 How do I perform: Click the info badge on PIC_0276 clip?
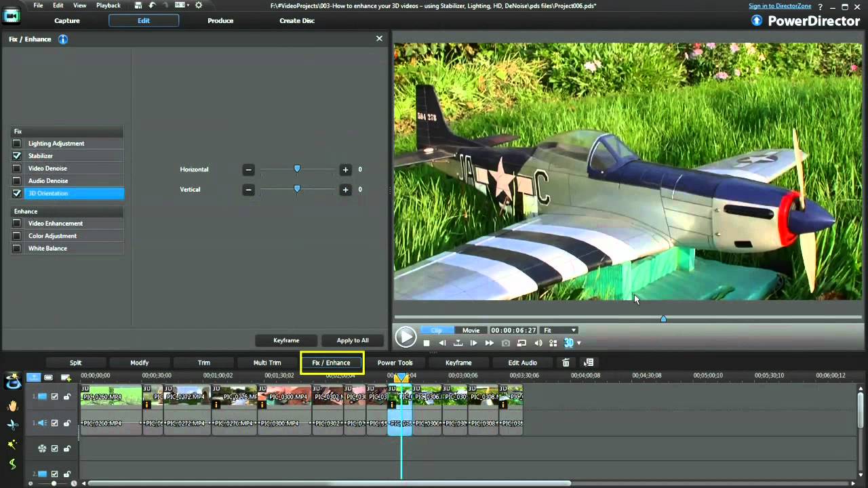tap(216, 405)
